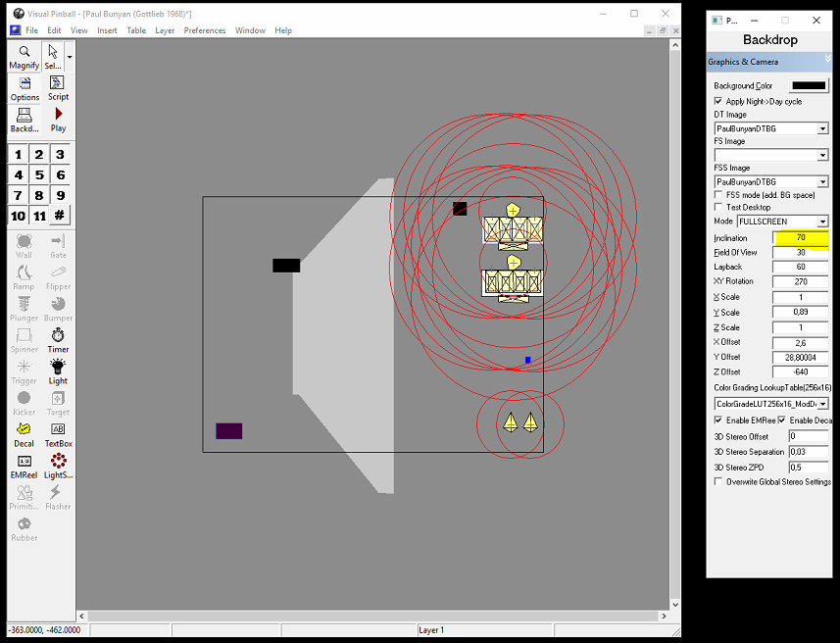The image size is (840, 643).
Task: Open the Help menu
Action: click(283, 30)
